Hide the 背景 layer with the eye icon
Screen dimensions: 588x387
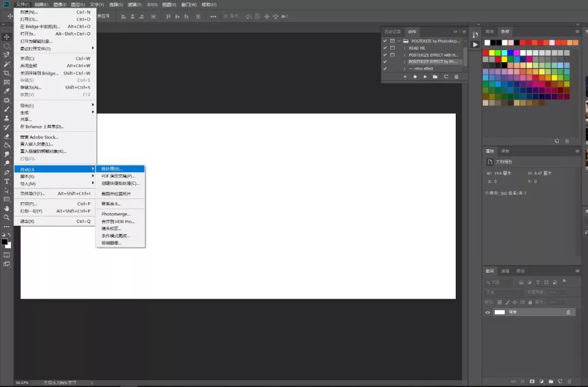pos(488,312)
